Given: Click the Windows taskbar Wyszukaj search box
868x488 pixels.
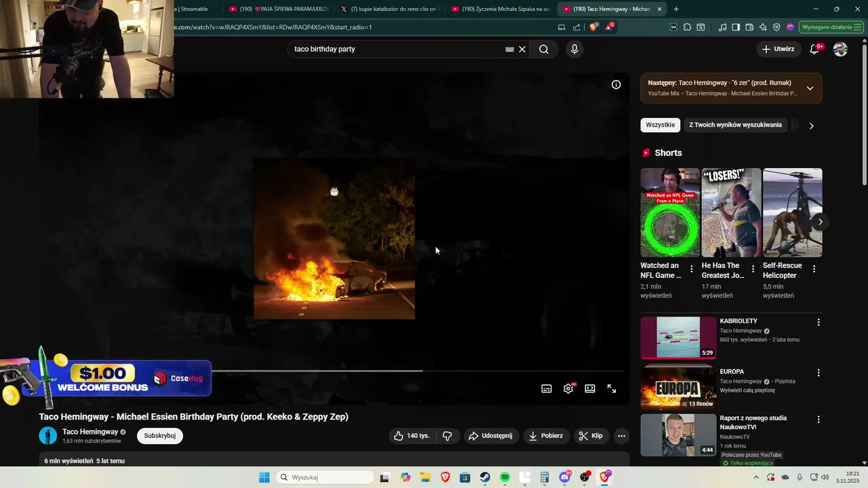Looking at the screenshot, I should [325, 477].
